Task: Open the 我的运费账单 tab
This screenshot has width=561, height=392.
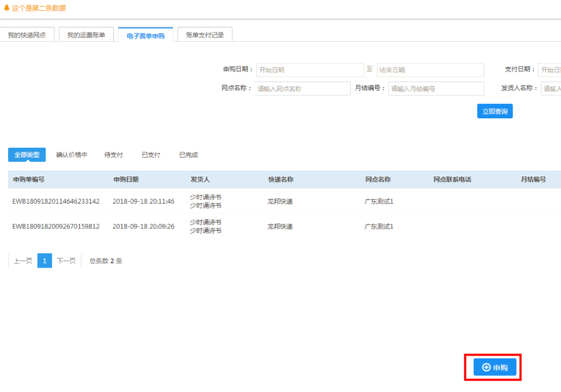Action: pos(86,35)
